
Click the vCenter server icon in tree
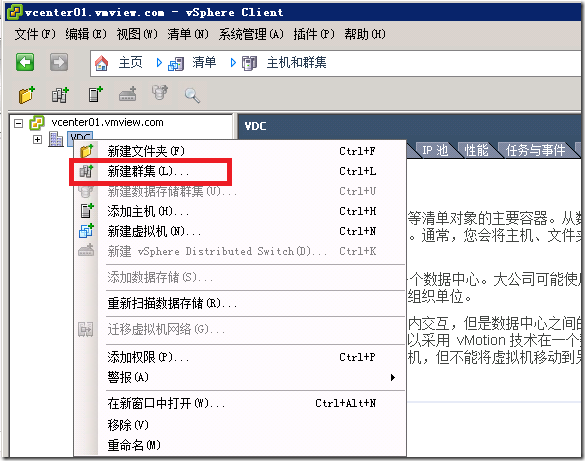tap(37, 123)
